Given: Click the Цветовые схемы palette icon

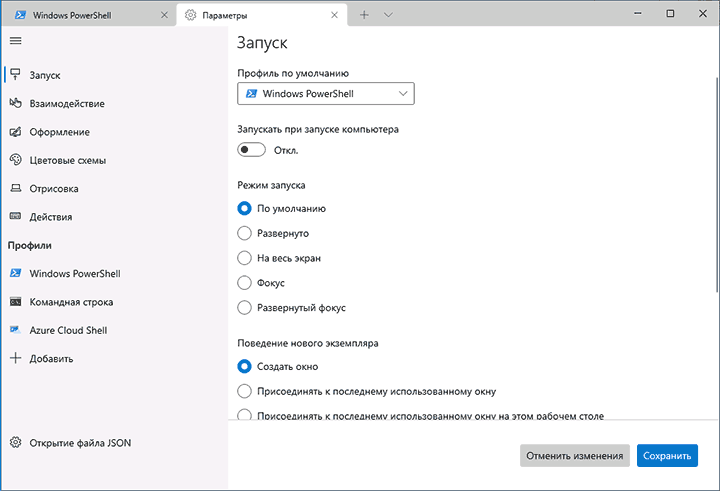Looking at the screenshot, I should (x=16, y=160).
